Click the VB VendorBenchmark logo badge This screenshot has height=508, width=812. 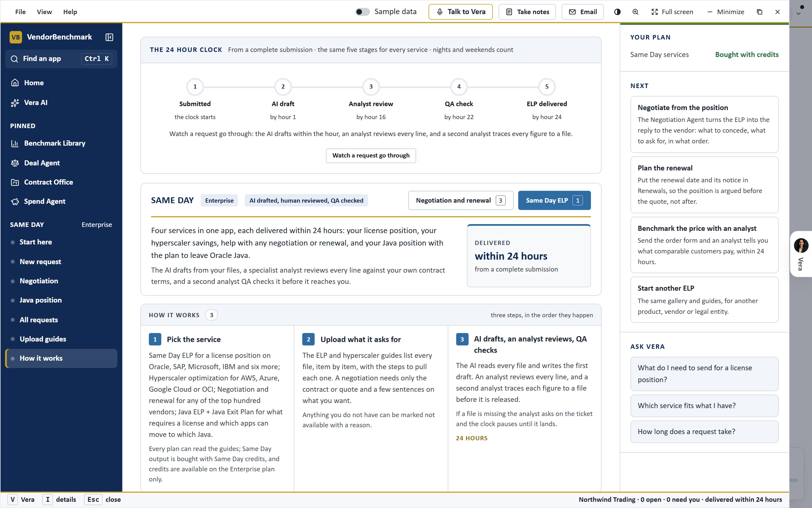[16, 37]
